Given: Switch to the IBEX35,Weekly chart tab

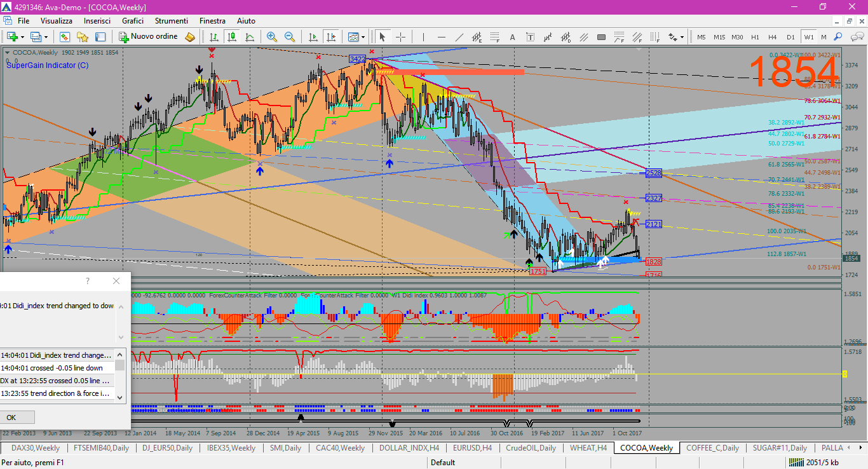Looking at the screenshot, I should coord(233,448).
